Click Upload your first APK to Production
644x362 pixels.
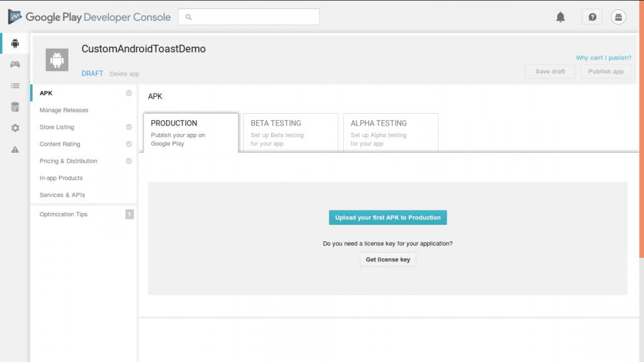387,217
